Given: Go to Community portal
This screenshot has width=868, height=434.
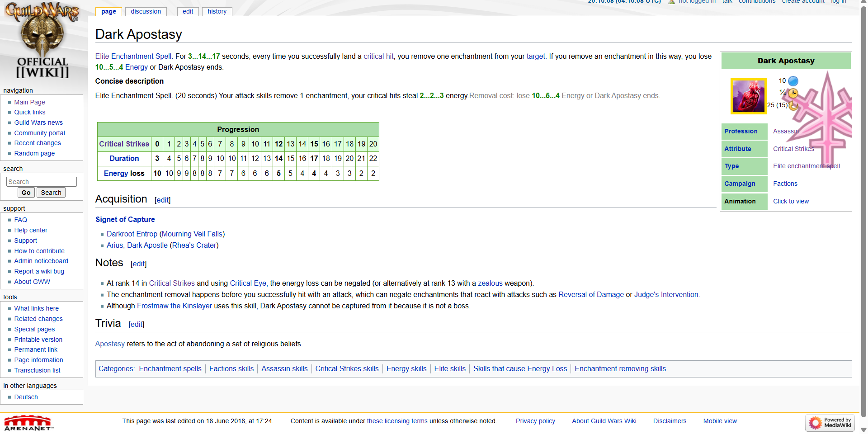Looking at the screenshot, I should coord(40,133).
